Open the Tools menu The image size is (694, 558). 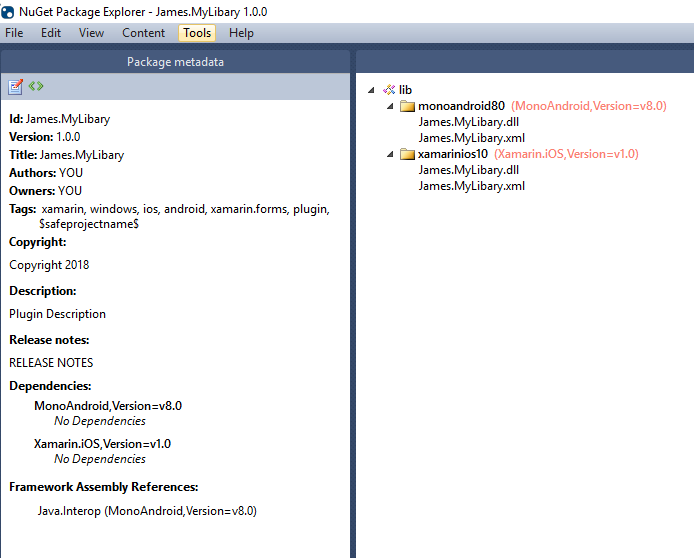197,33
